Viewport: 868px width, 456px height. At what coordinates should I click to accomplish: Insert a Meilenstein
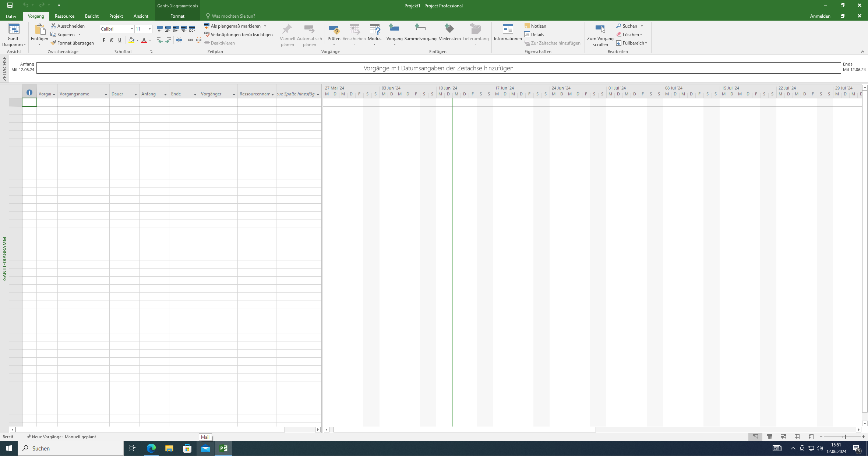[449, 33]
